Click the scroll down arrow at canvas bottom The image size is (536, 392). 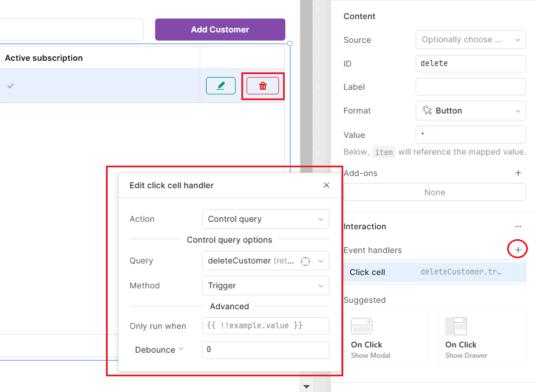[x=306, y=387]
